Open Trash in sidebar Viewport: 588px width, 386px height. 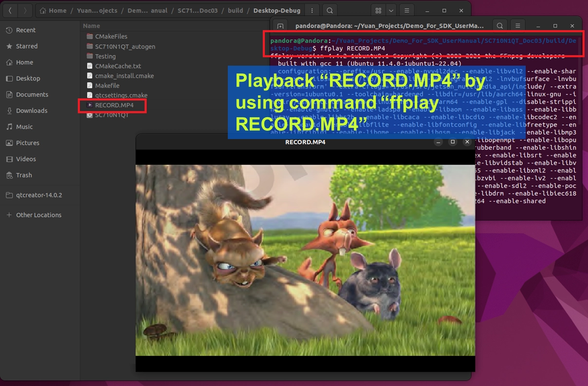(x=40, y=175)
